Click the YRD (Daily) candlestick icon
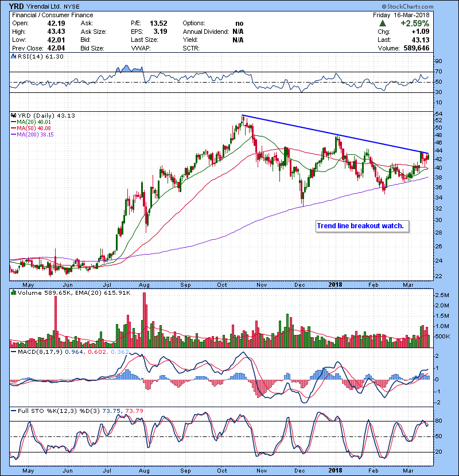459x476 pixels. click(x=13, y=115)
